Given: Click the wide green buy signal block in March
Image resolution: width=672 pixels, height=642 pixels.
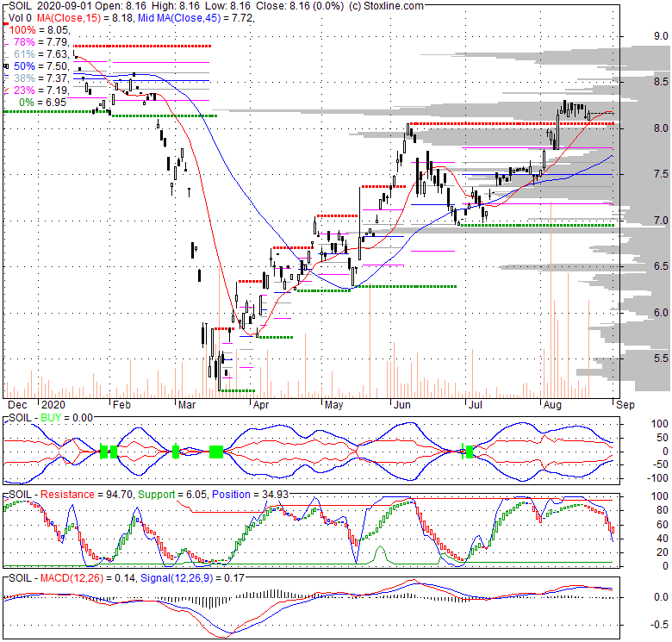Looking at the screenshot, I should (216, 452).
